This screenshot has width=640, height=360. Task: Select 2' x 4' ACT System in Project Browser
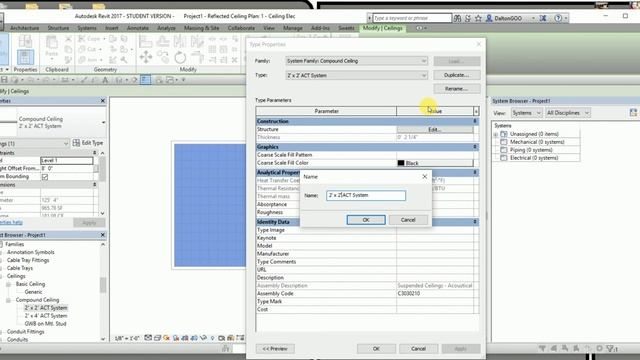click(46, 316)
